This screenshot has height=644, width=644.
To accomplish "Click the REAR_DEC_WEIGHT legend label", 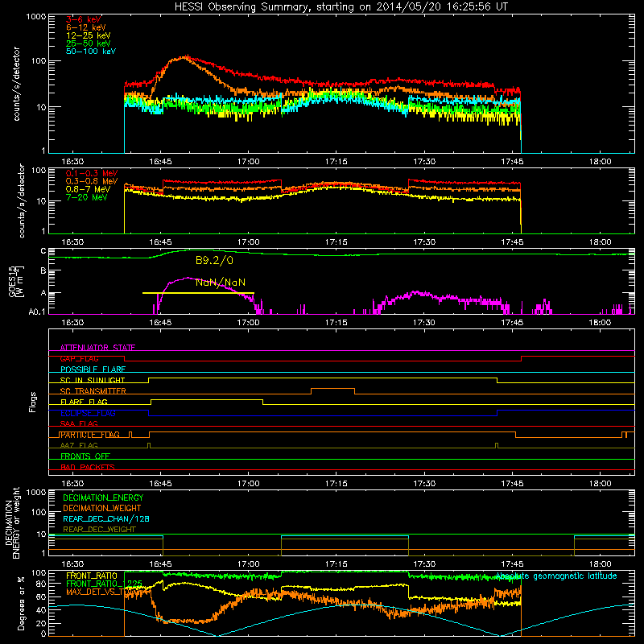I will point(99,530).
